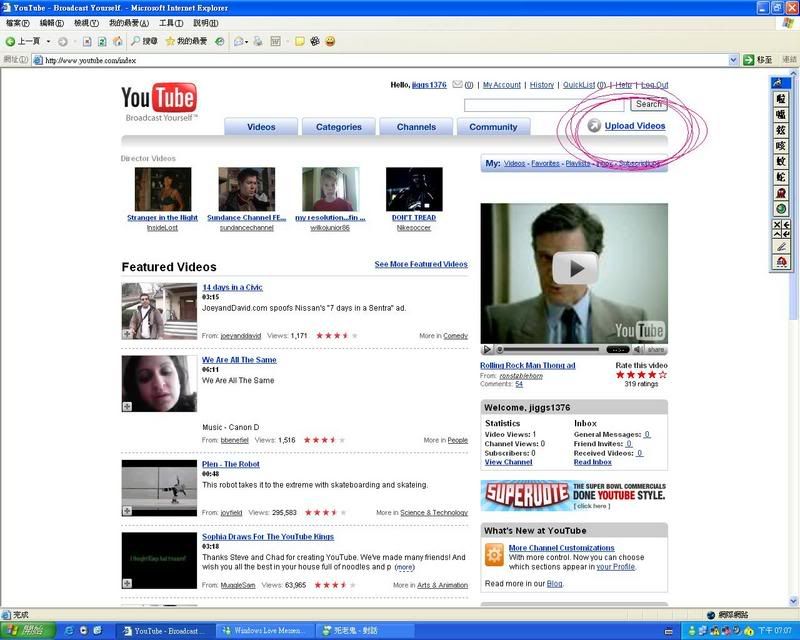Click the History icon in IE toolbar

(219, 41)
